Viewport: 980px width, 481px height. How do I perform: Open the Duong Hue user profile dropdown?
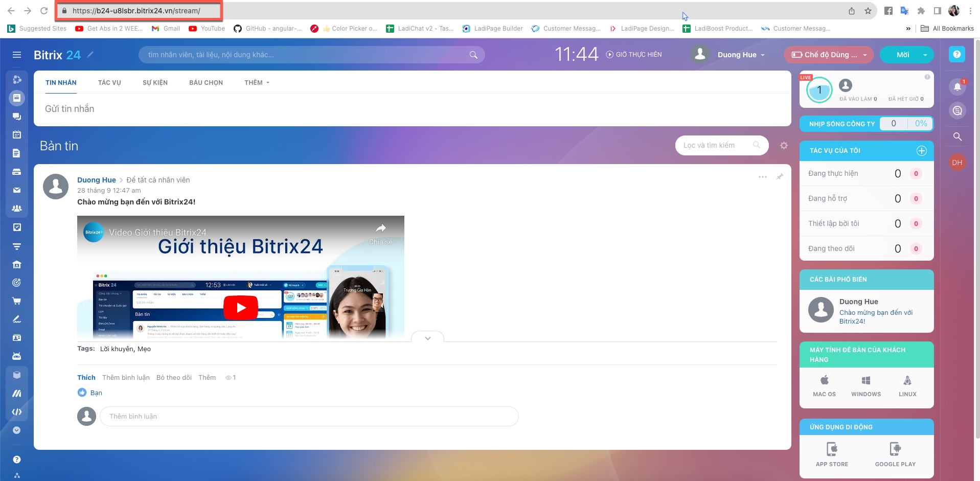click(x=740, y=55)
